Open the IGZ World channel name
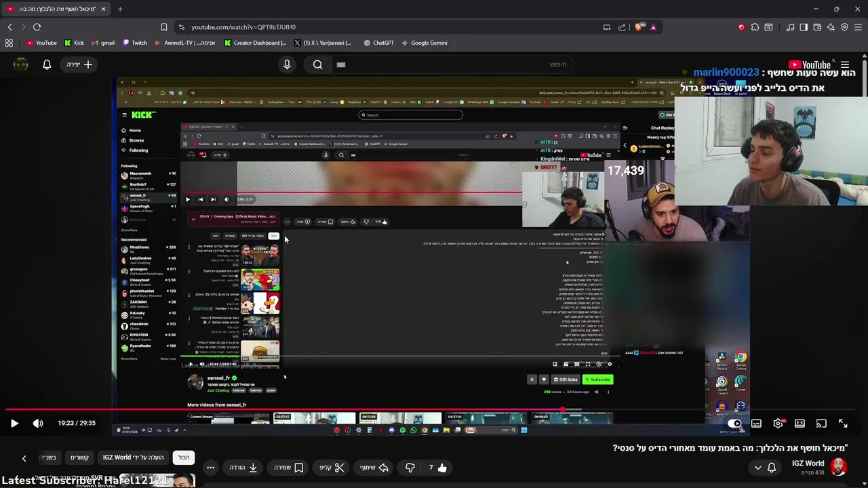The width and height of the screenshot is (868, 488). click(808, 464)
